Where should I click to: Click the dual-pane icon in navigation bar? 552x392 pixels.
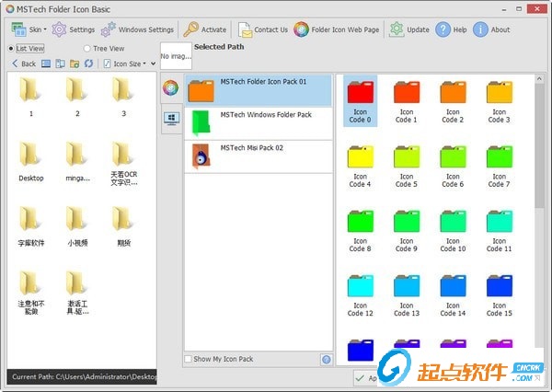pos(60,63)
